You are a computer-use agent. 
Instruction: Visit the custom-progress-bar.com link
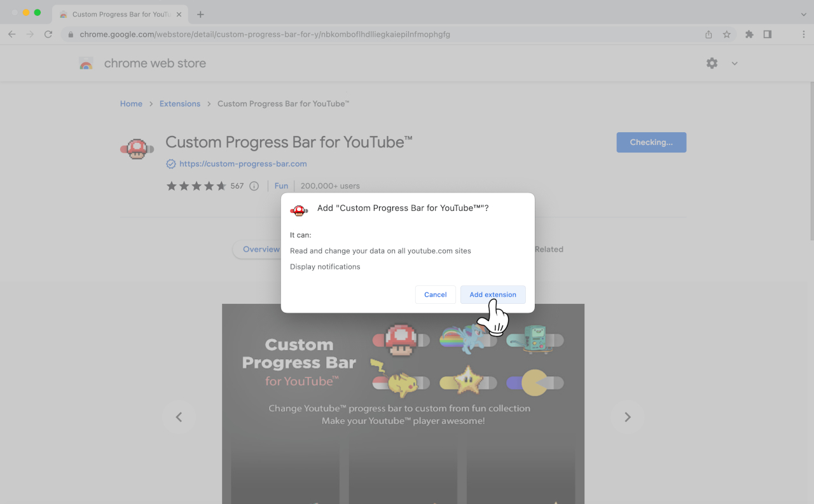243,163
